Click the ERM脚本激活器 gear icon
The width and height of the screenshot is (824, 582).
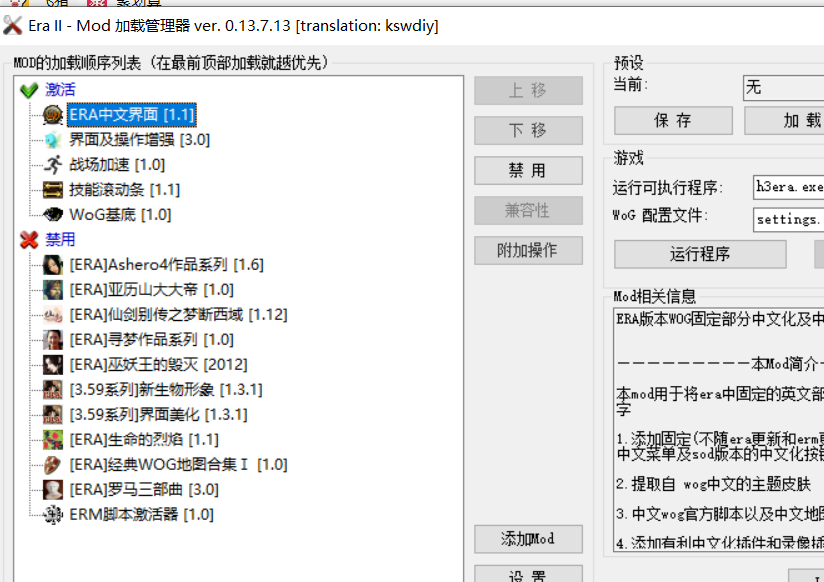pyautogui.click(x=53, y=515)
